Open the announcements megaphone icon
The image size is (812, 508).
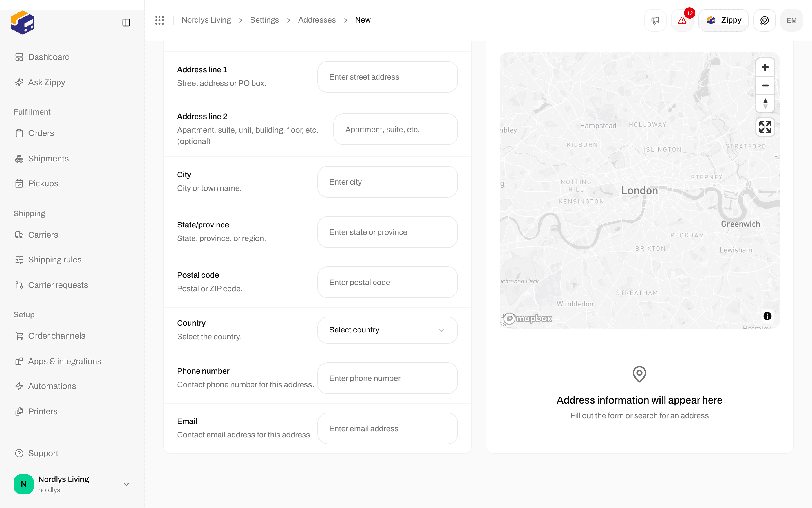tap(655, 20)
